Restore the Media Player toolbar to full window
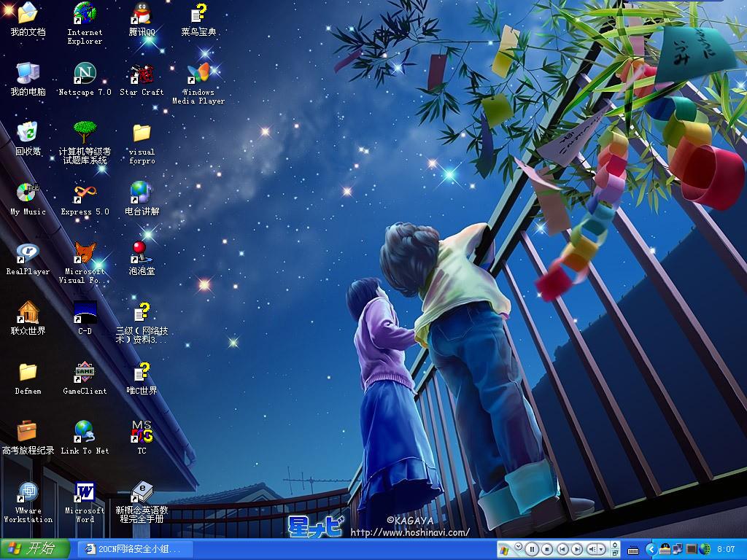 (x=615, y=554)
